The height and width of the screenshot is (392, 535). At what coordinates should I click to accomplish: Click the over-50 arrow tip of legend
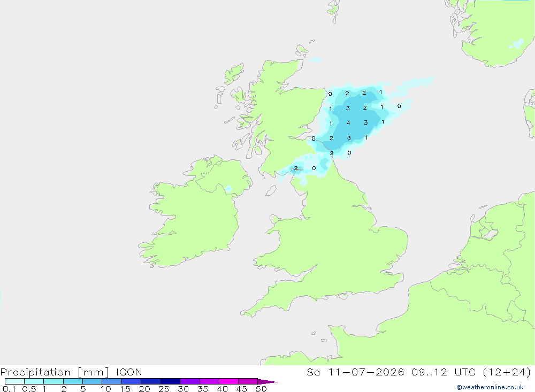click(x=267, y=382)
